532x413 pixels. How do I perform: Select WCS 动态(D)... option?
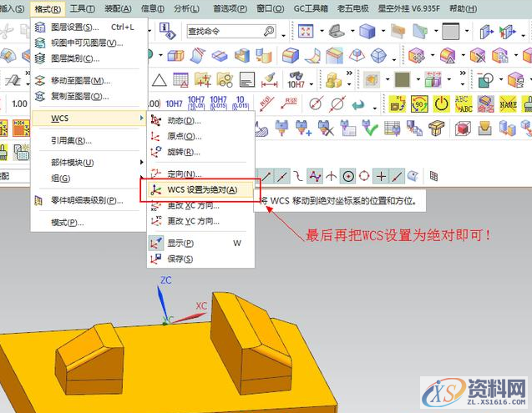(x=200, y=121)
